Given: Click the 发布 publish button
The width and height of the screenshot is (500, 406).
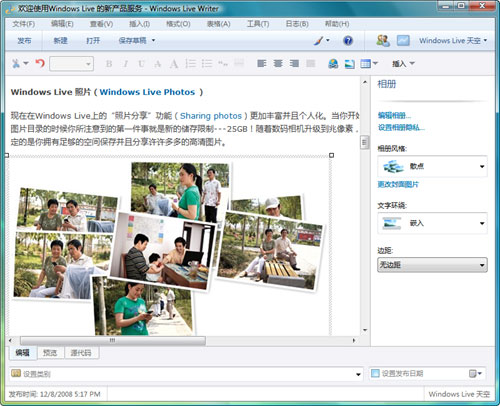Looking at the screenshot, I should (x=24, y=41).
